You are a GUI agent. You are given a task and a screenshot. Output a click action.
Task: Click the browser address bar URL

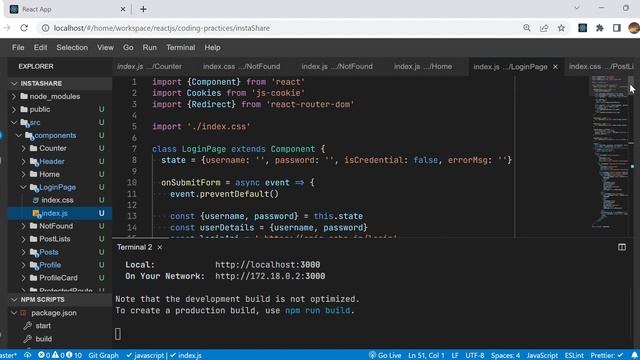[x=162, y=28]
